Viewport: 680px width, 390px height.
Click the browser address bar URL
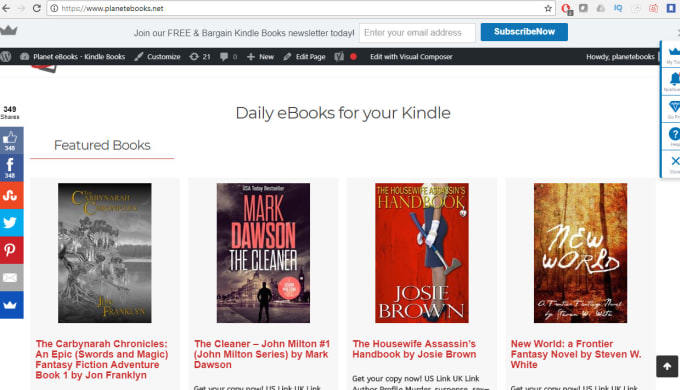[112, 8]
